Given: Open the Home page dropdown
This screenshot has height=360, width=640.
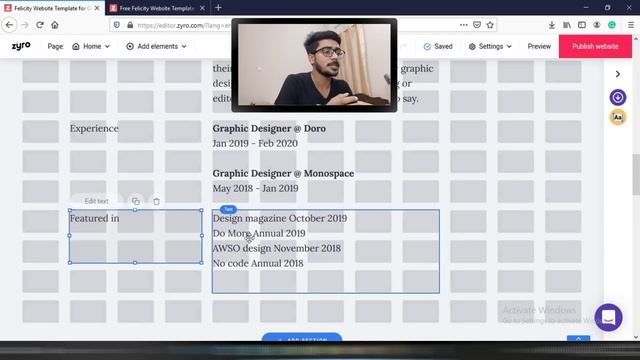Looking at the screenshot, I should pyautogui.click(x=91, y=47).
